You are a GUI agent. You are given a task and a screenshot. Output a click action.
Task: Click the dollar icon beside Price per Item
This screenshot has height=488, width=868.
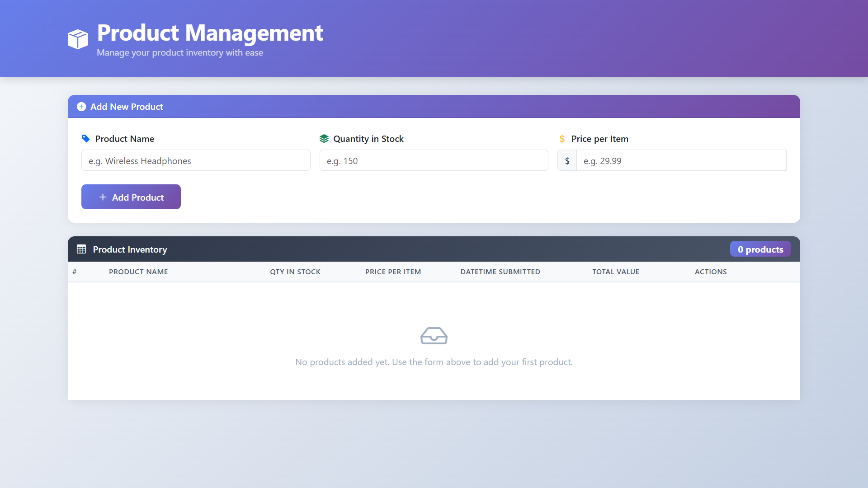(x=562, y=139)
